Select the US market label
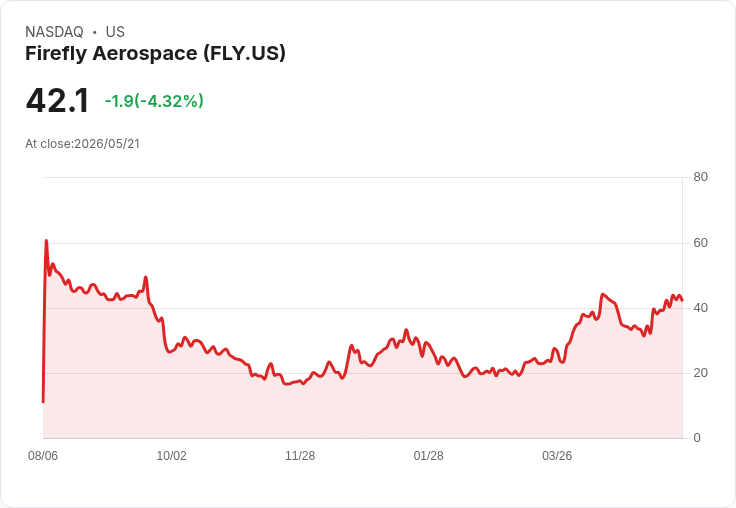The height and width of the screenshot is (508, 736). pos(115,32)
